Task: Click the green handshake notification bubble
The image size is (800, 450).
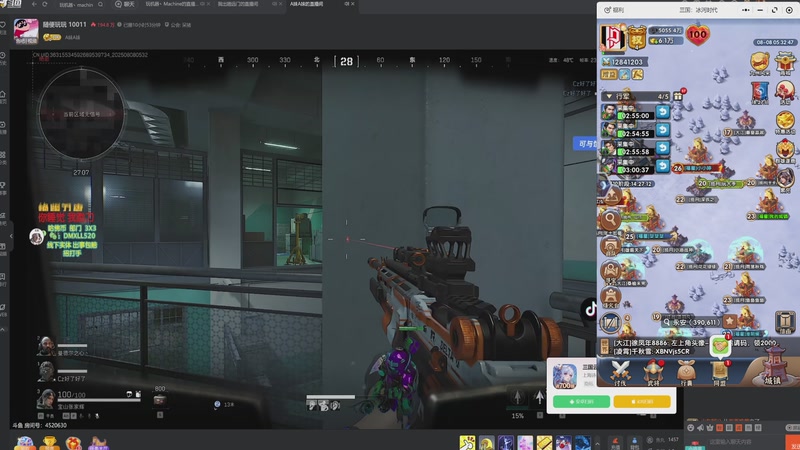Action: pyautogui.click(x=720, y=346)
